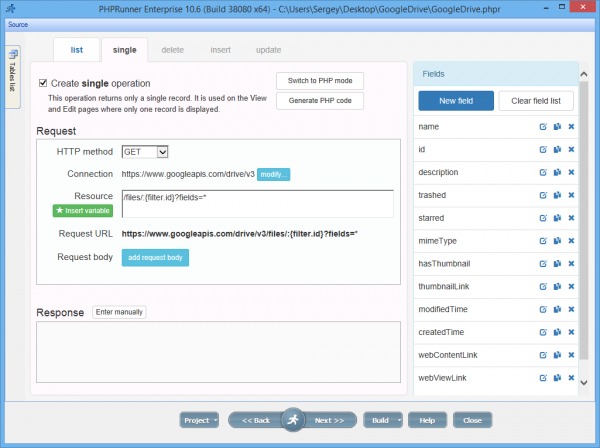Delete the starred field
The image size is (600, 448).
[x=571, y=218]
